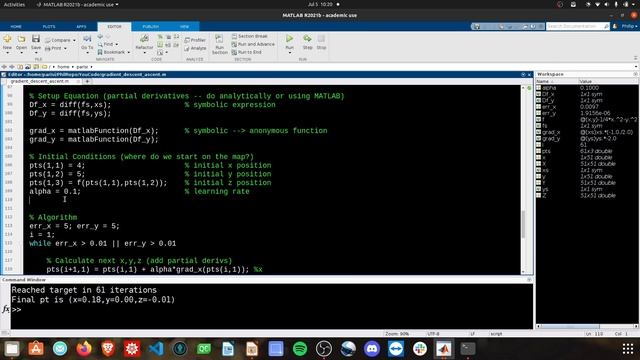
Task: Switch to the VIEW ribbon tab
Action: [x=184, y=27]
